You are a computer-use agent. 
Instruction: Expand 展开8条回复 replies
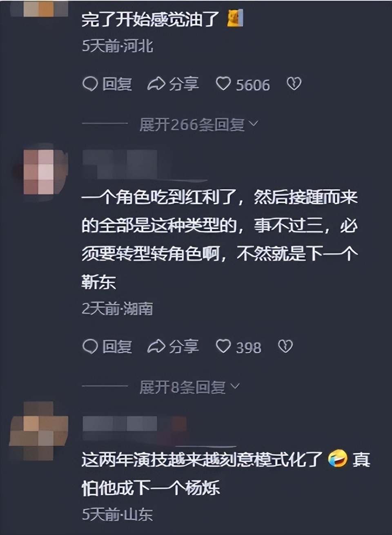(189, 387)
